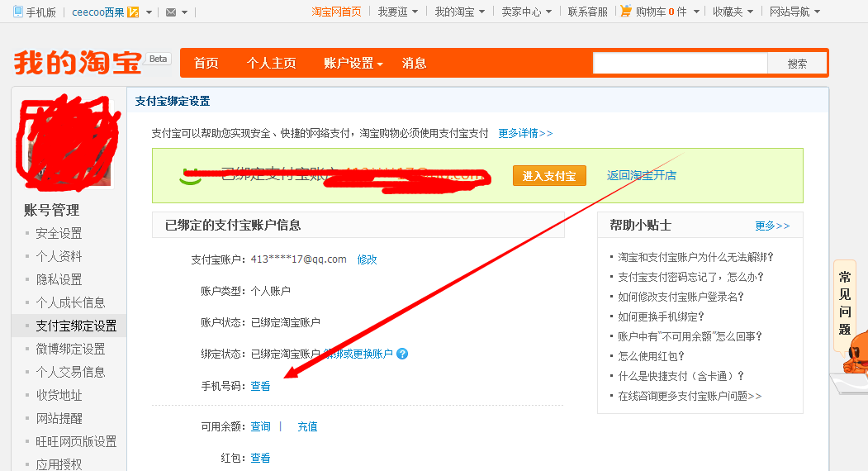Select 网站提醒 in the sidebar
868x471 pixels.
(59, 419)
